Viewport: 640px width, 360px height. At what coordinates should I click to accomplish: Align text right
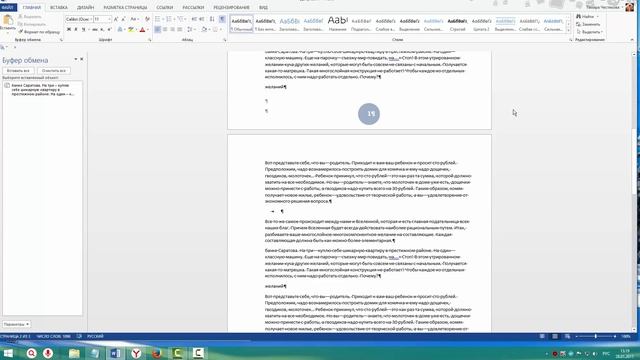[172, 29]
